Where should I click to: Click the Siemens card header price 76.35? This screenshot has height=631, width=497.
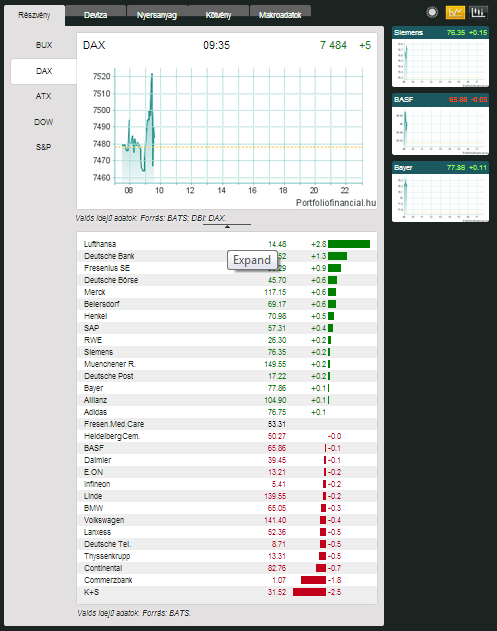point(456,33)
